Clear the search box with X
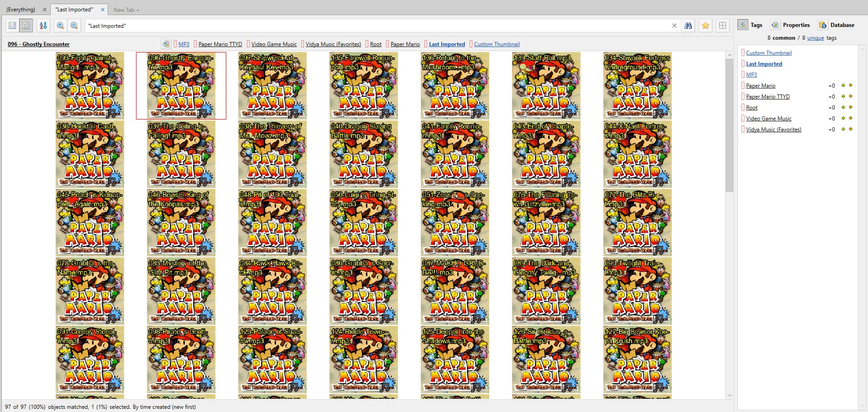The image size is (868, 412). (x=675, y=26)
